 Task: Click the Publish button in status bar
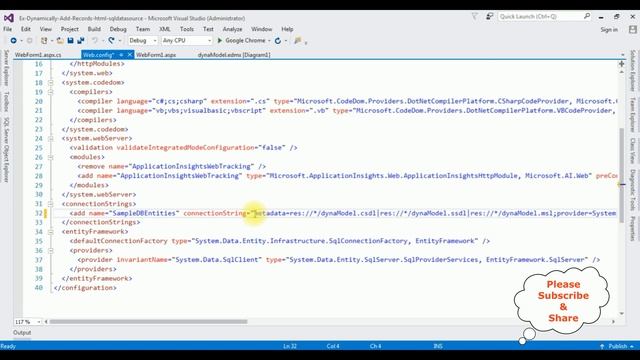tap(618, 346)
